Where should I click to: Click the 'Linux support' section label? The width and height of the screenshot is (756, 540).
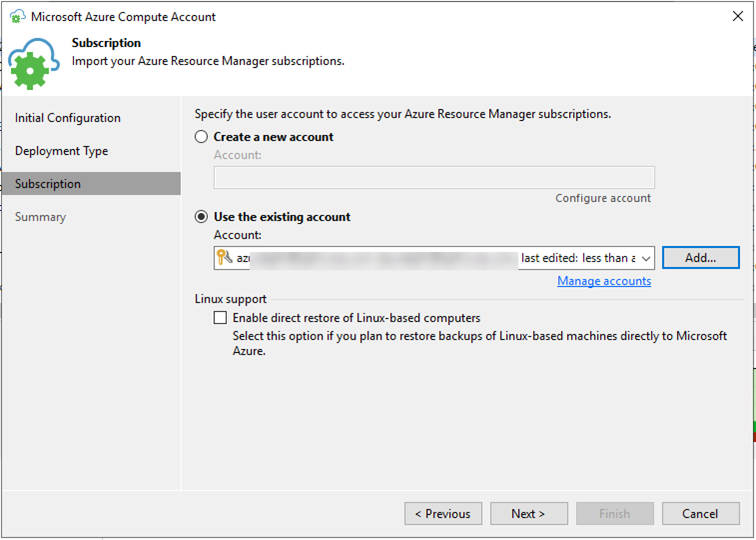pyautogui.click(x=230, y=299)
